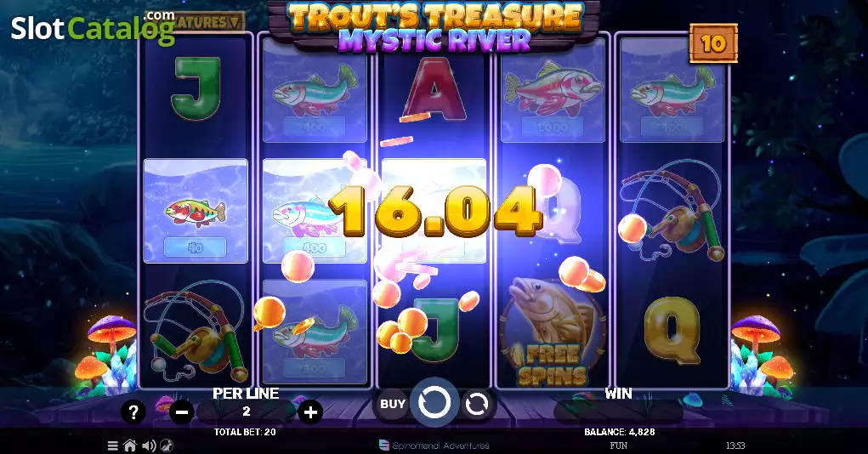Screen dimensions: 868x454
Task: Click the golden Q symbol on reel five
Action: (x=672, y=331)
